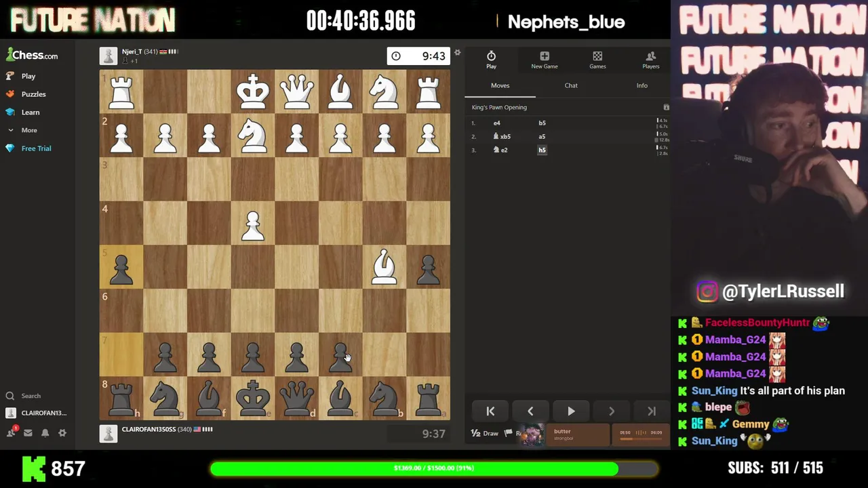
Task: Click the Instagram icon on overlay
Action: click(x=707, y=291)
